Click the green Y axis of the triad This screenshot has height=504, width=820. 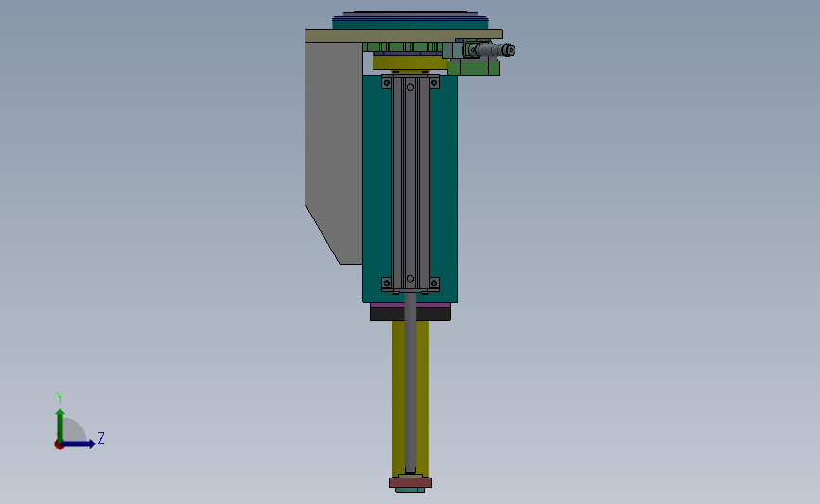click(61, 426)
